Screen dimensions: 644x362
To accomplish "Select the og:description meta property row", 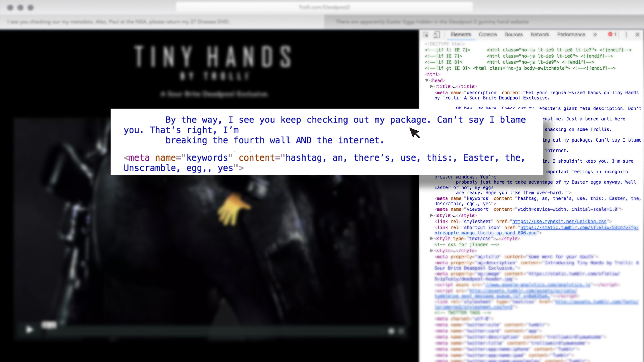I will [537, 266].
